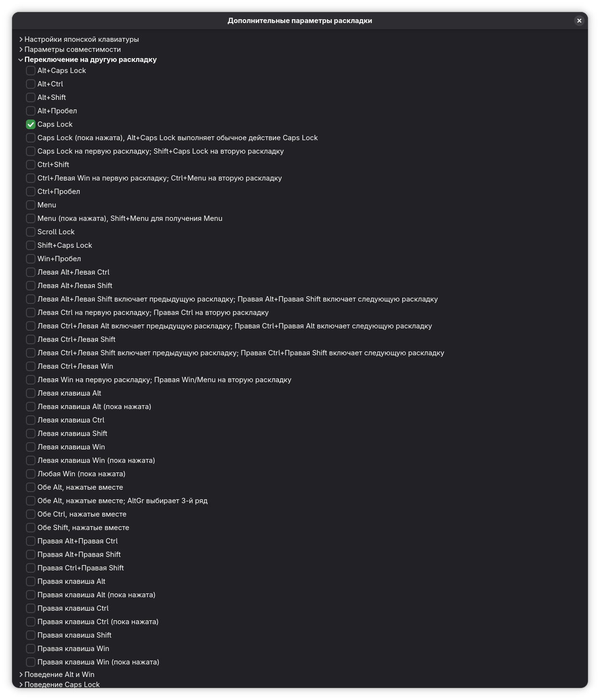The width and height of the screenshot is (600, 700).
Task: Tick Левая клавиша Ctrl checkbox
Action: pyautogui.click(x=31, y=420)
